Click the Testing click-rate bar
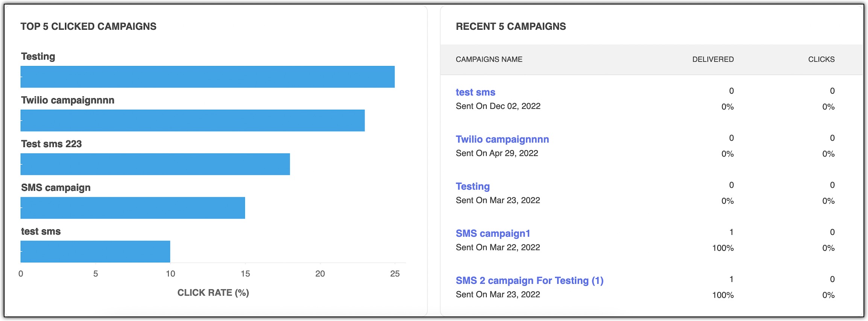 (x=208, y=77)
